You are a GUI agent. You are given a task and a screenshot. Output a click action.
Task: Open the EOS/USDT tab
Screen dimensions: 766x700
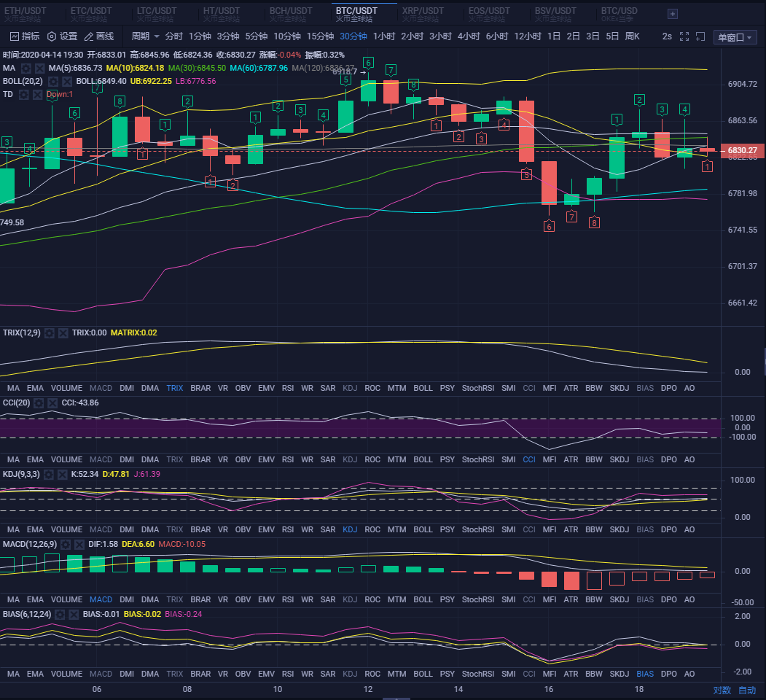[x=489, y=14]
